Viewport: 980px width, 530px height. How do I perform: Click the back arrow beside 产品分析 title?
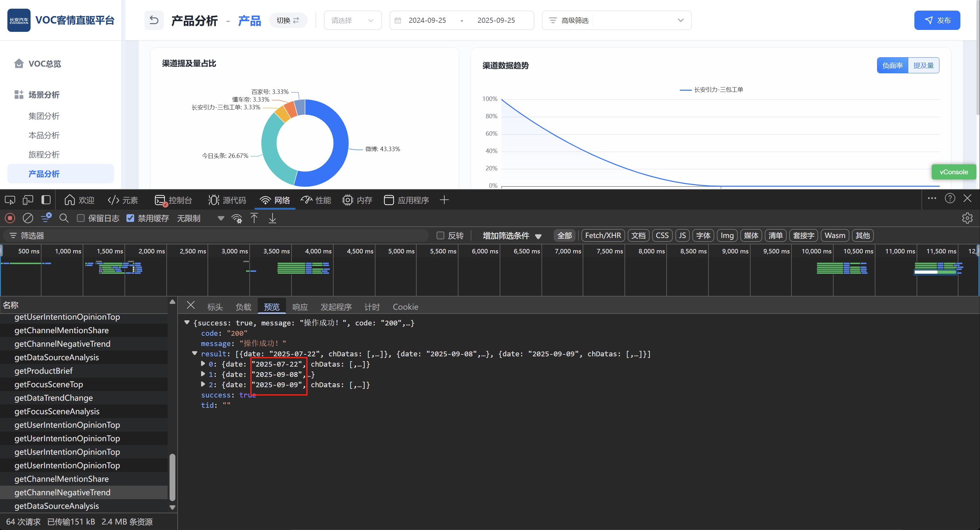[x=154, y=20]
